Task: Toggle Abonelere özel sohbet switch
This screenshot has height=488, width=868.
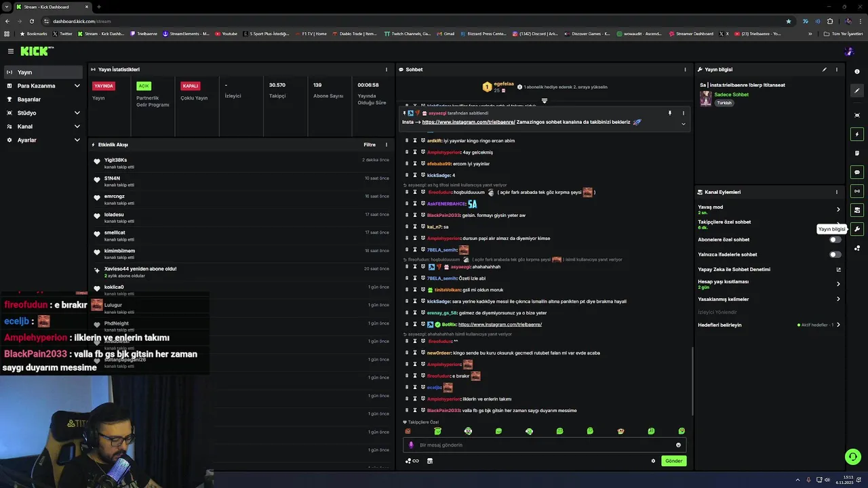Action: pos(835,239)
